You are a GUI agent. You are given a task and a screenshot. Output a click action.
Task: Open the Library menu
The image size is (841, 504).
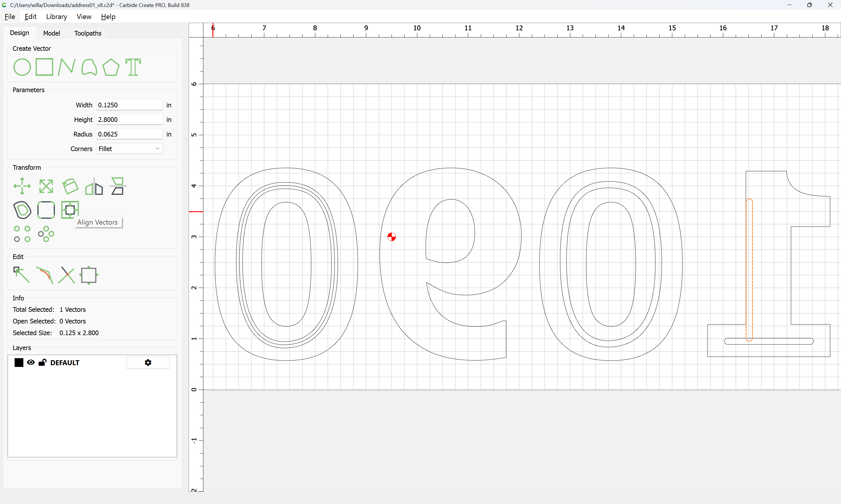(56, 17)
